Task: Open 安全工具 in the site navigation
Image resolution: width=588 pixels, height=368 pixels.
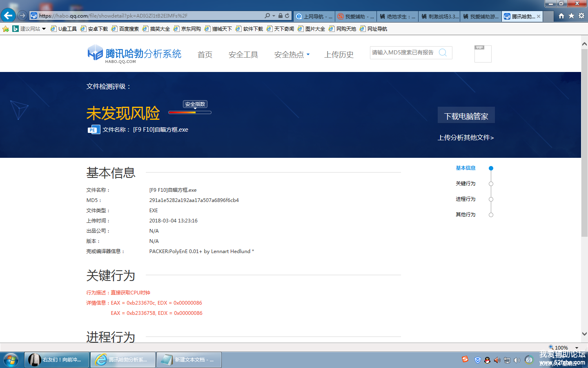Action: tap(243, 54)
